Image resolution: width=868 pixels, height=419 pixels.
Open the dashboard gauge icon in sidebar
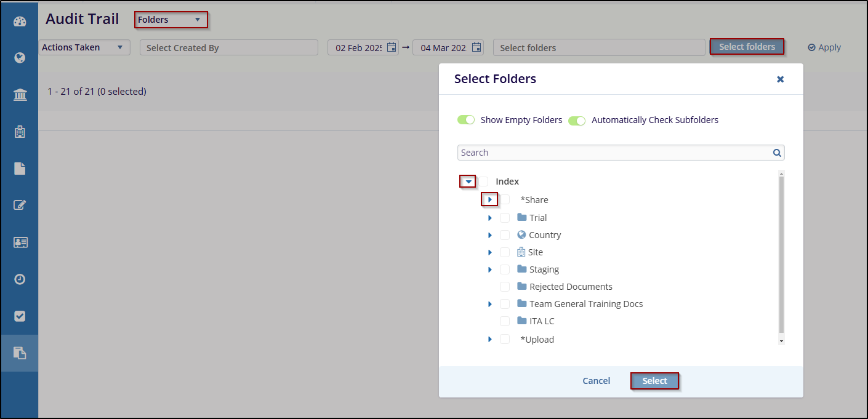click(x=20, y=22)
